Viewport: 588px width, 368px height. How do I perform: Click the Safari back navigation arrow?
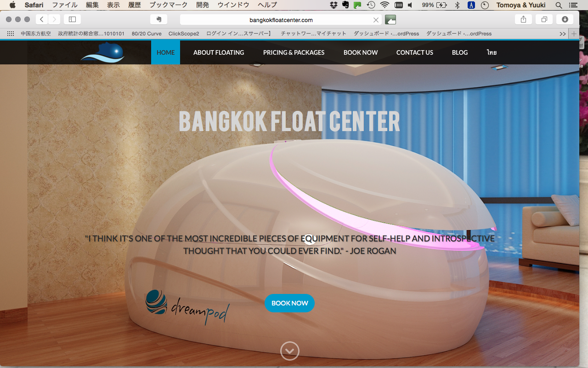42,19
